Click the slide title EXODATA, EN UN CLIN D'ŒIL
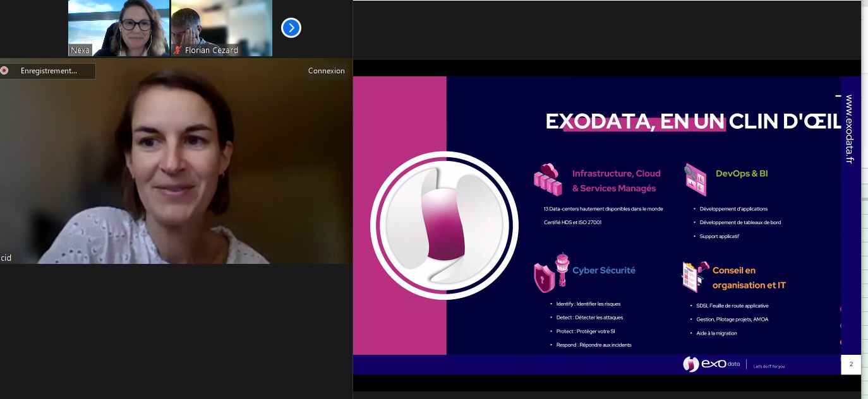Screen dimensions: 868x399 coord(694,121)
